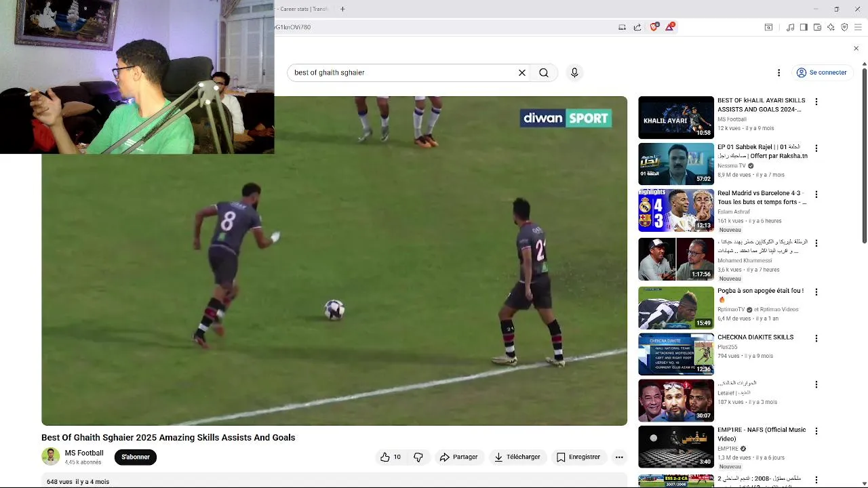868x488 pixels.
Task: Click the Brave VPN shield icon
Action: 844,27
